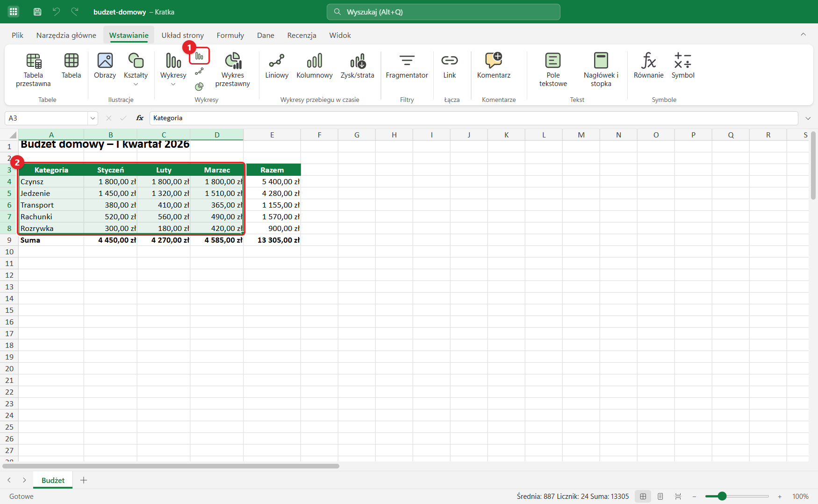Switch to Narzędzia główne tab

pos(66,35)
